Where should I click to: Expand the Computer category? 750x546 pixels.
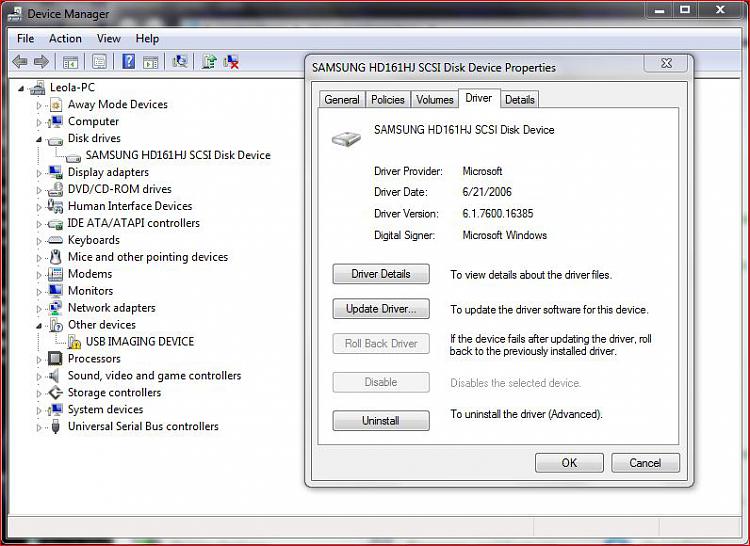point(39,122)
